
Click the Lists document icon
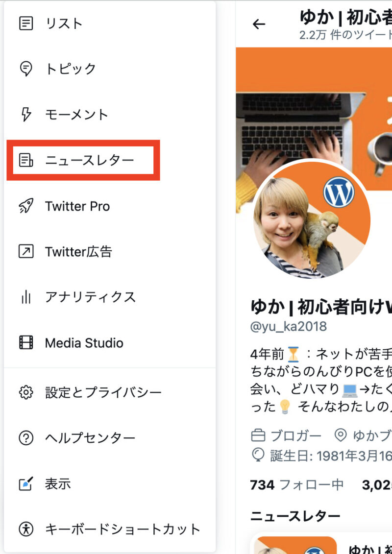pyautogui.click(x=26, y=24)
